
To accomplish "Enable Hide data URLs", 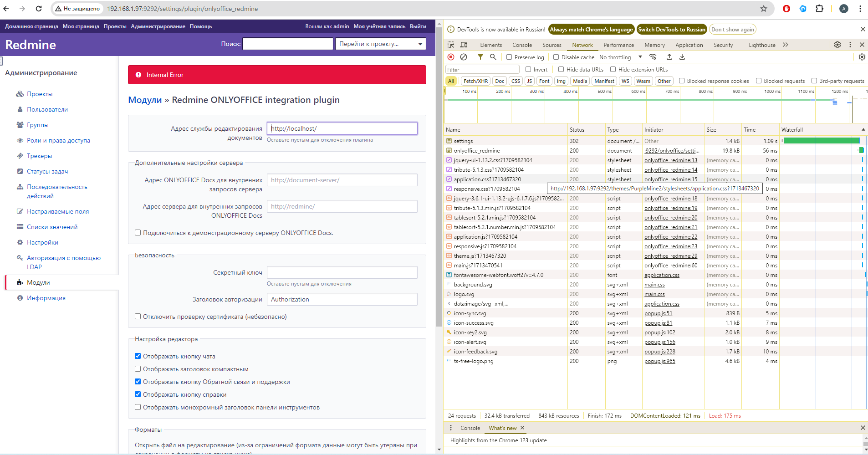I will tap(561, 69).
